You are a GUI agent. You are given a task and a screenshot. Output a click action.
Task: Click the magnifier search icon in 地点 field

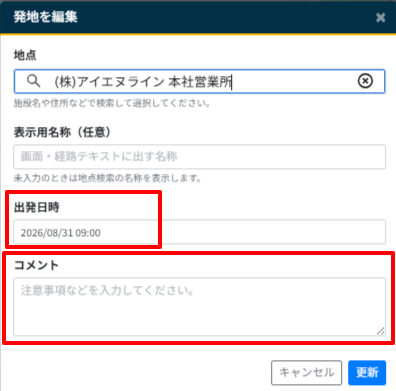pos(33,81)
